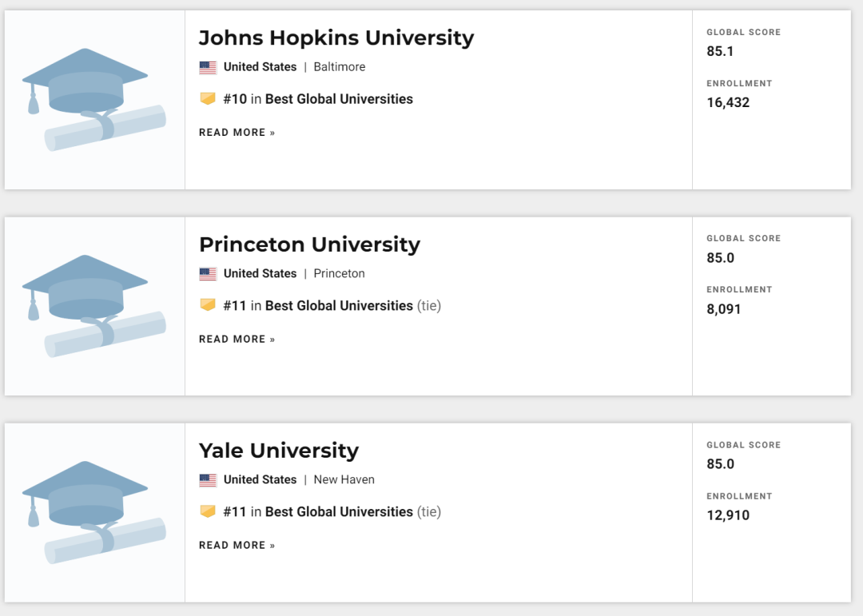Click Read More under Johns Hopkins
The height and width of the screenshot is (616, 863).
[x=237, y=133]
